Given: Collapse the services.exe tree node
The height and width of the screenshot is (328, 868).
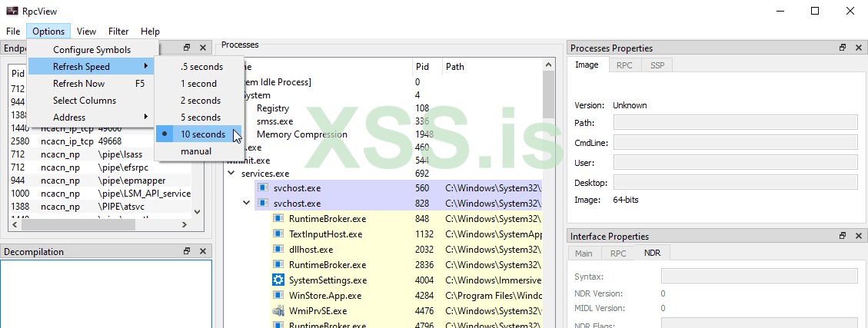Looking at the screenshot, I should pos(231,174).
